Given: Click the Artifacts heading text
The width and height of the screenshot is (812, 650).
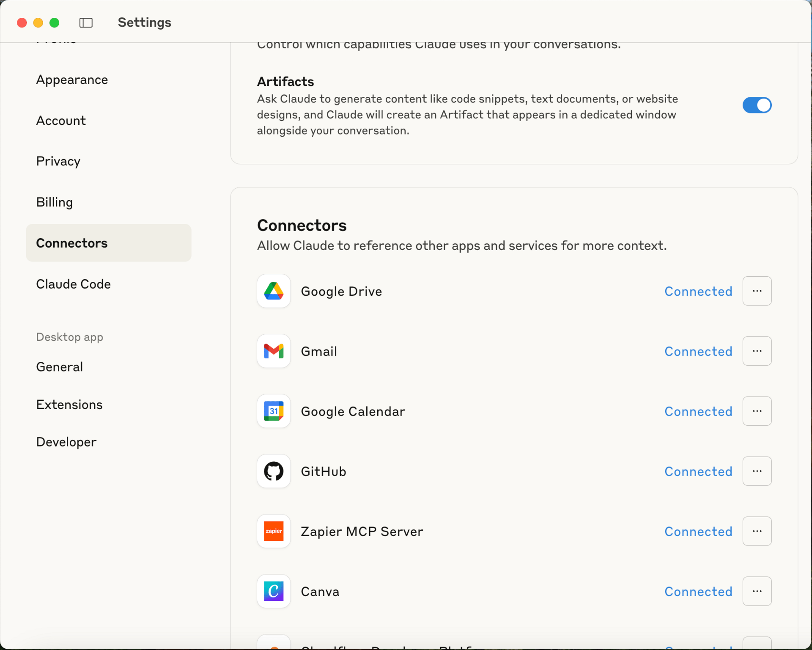Looking at the screenshot, I should coord(285,81).
